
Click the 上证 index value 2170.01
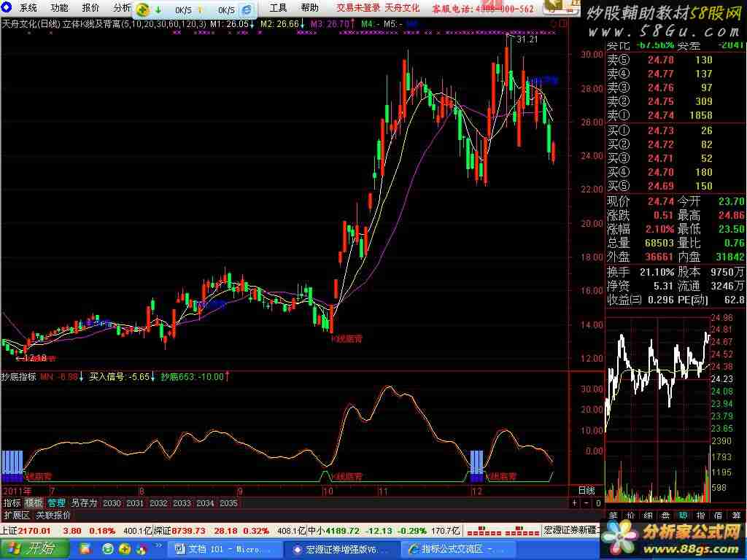[x=34, y=531]
